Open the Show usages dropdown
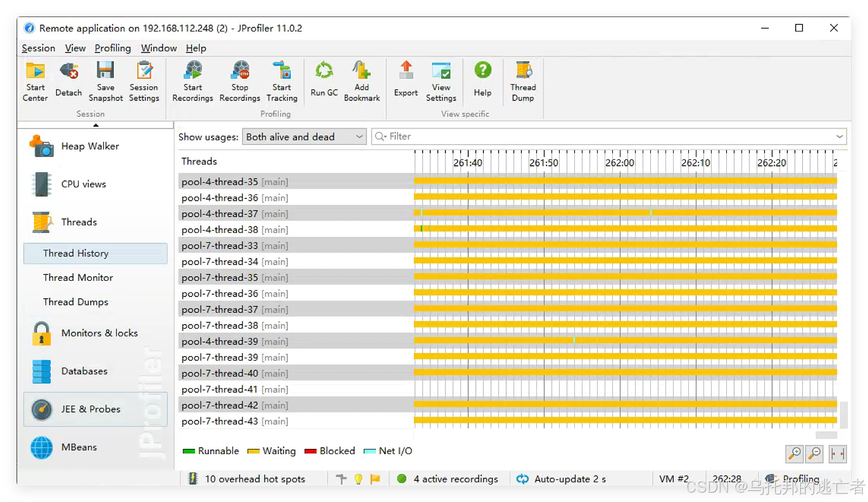The image size is (868, 502). 304,137
